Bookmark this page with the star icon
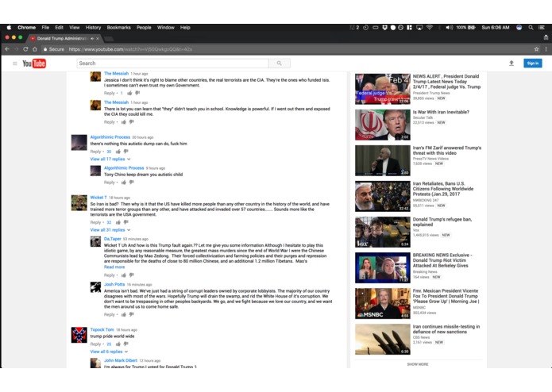 pyautogui.click(x=536, y=49)
